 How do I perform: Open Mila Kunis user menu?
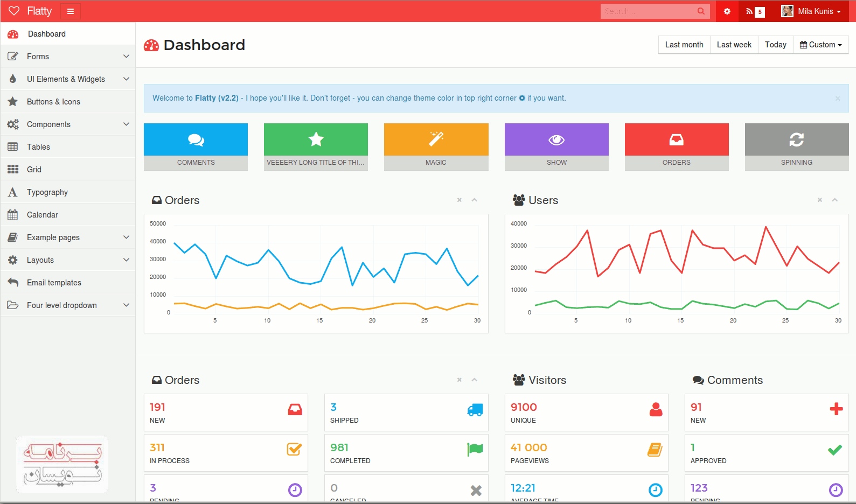point(811,11)
